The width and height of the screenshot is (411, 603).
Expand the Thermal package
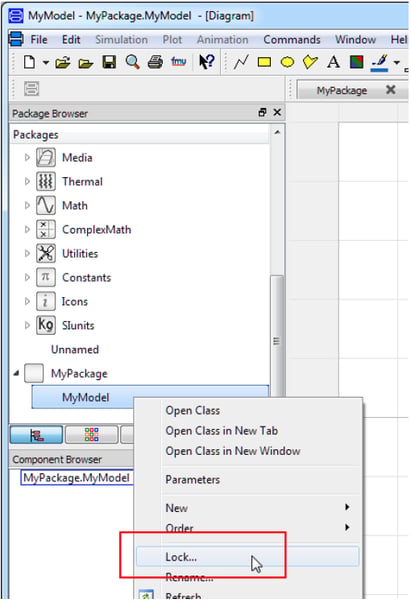(27, 181)
